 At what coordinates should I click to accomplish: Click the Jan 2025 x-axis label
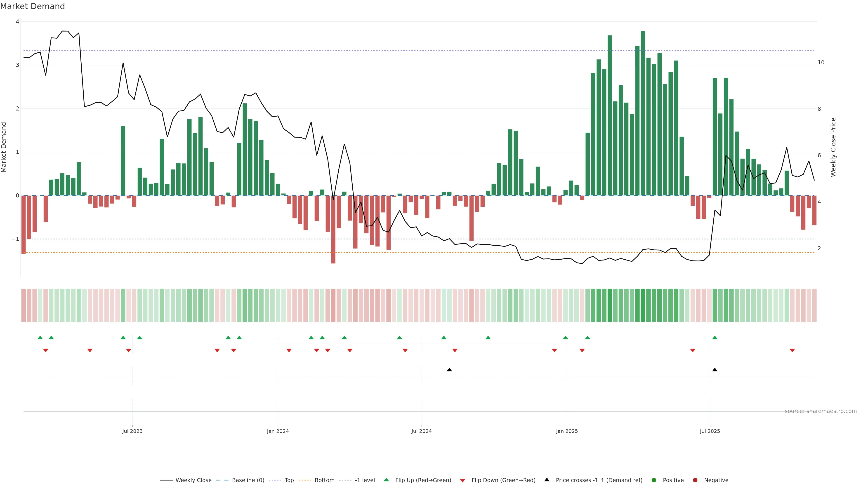point(567,431)
